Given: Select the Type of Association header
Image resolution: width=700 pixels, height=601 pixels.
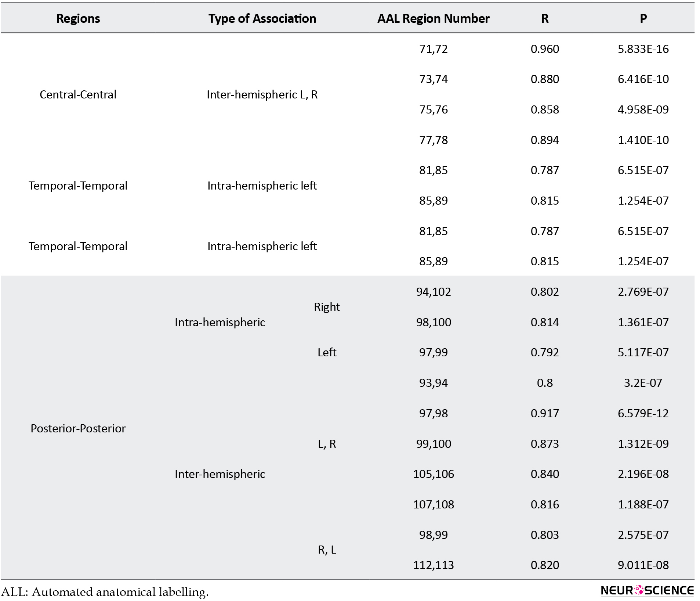Looking at the screenshot, I should (x=262, y=18).
